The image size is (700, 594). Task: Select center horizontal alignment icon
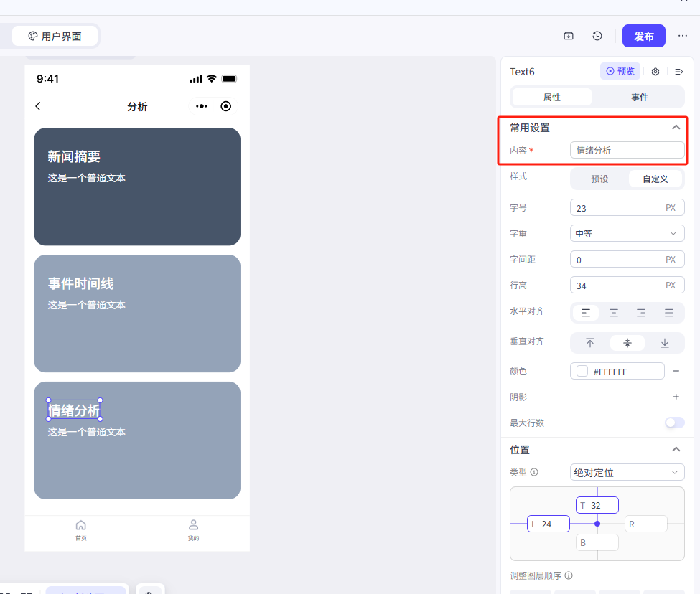tap(614, 313)
